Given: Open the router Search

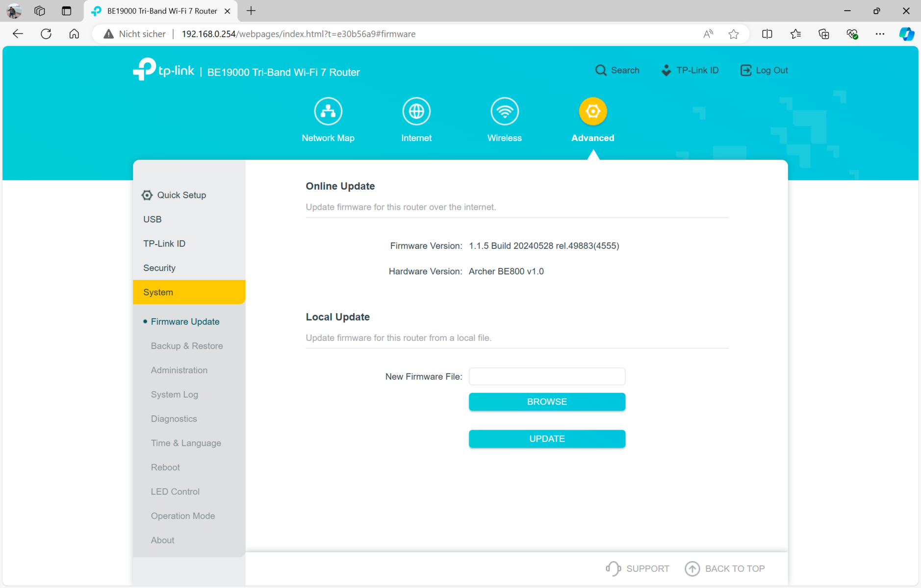Looking at the screenshot, I should [x=617, y=70].
